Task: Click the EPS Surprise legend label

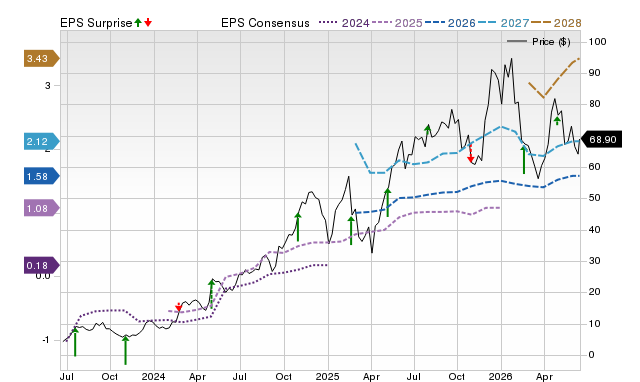Action: 96,23
